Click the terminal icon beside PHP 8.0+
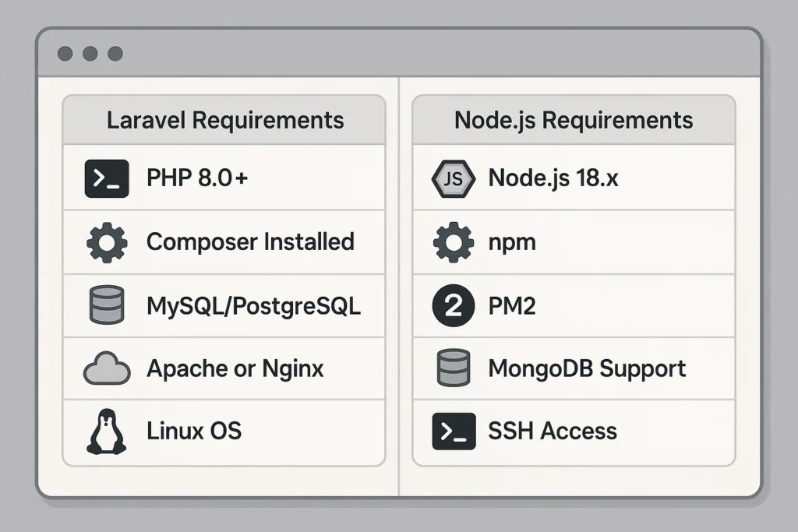798x532 pixels. coord(107,178)
